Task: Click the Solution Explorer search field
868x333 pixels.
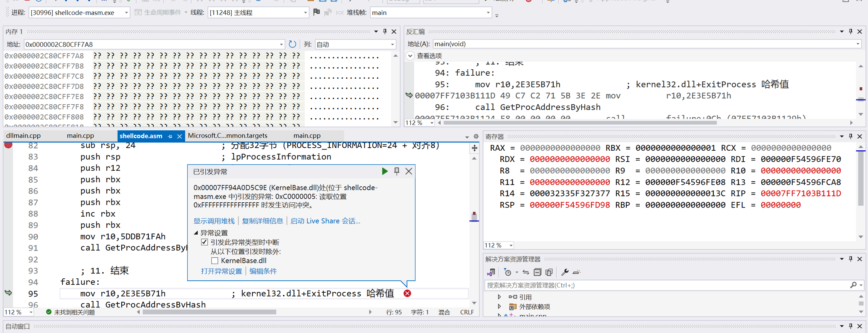Action: [x=667, y=285]
